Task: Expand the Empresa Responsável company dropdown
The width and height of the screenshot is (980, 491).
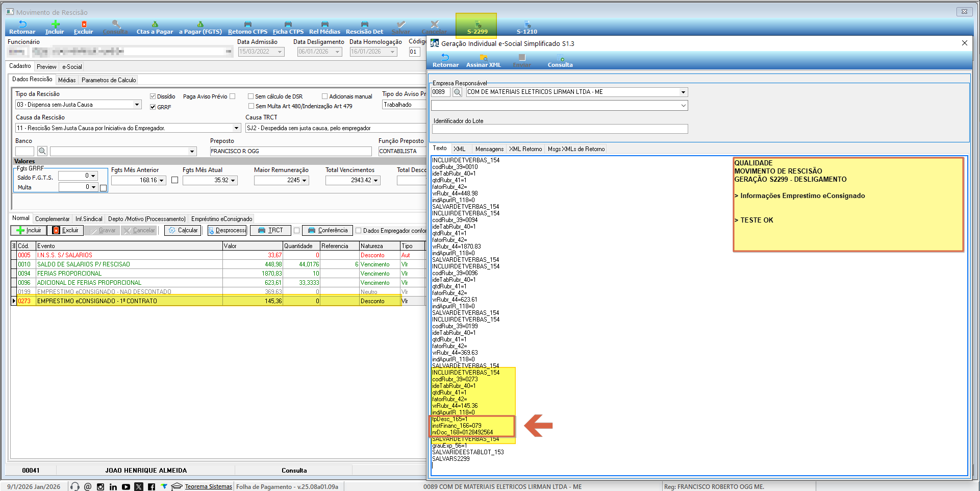Action: [683, 92]
